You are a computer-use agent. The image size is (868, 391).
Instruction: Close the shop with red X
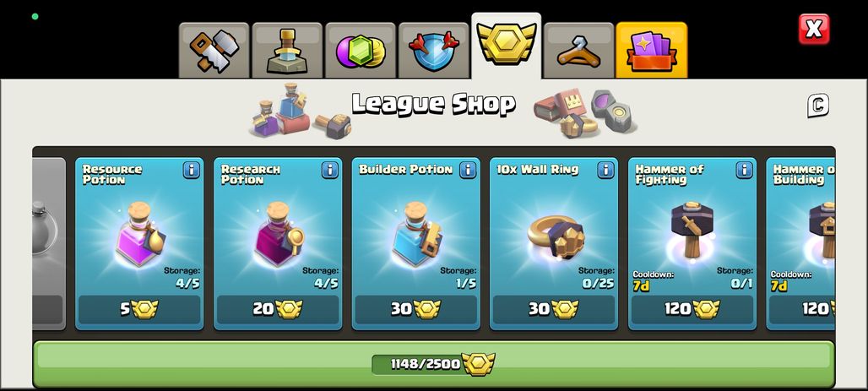tap(814, 29)
